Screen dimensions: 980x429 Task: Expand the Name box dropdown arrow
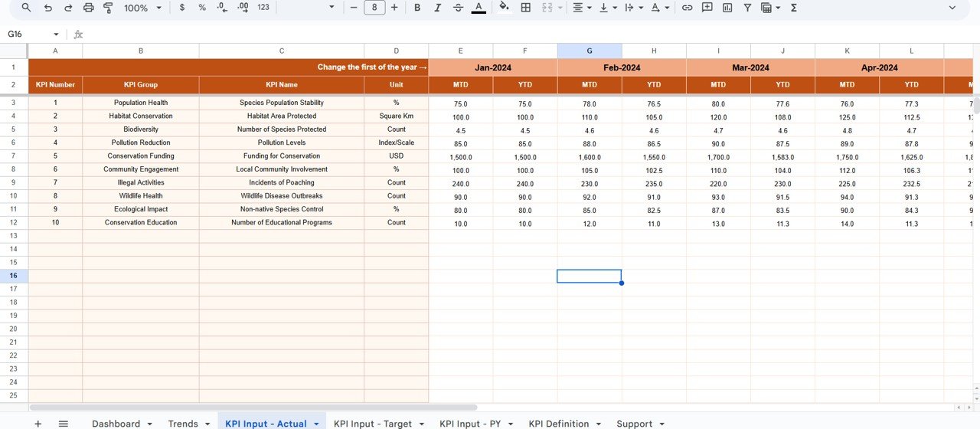click(56, 34)
